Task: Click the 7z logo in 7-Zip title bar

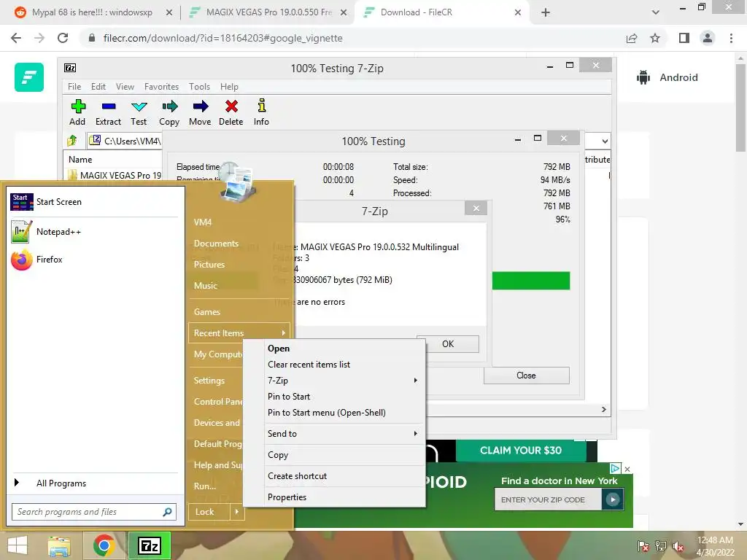Action: 70,68
